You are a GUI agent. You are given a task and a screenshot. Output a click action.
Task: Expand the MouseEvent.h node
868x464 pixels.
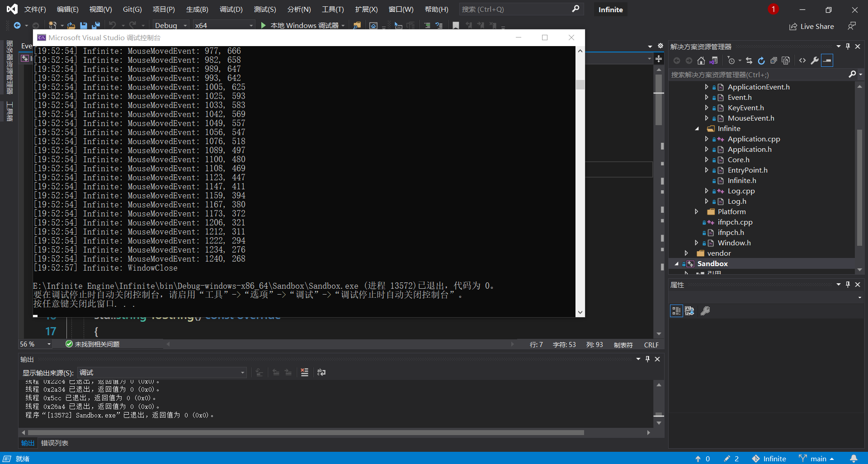[x=707, y=118]
